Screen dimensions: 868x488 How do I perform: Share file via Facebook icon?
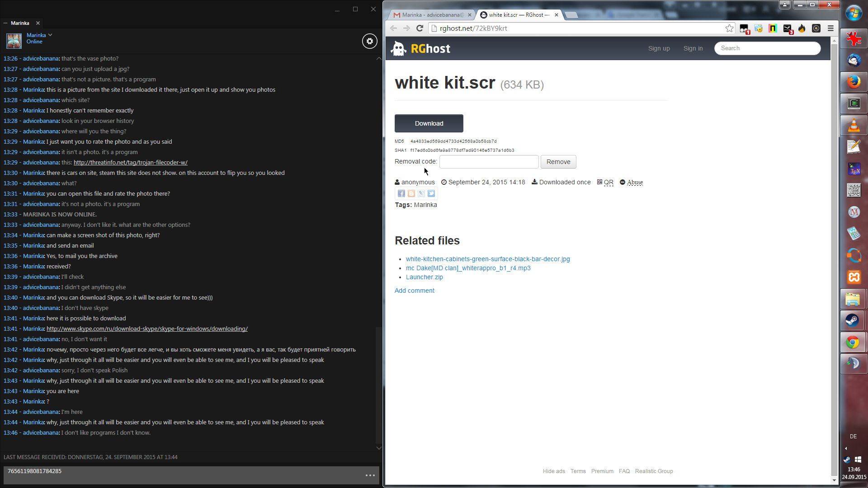401,193
